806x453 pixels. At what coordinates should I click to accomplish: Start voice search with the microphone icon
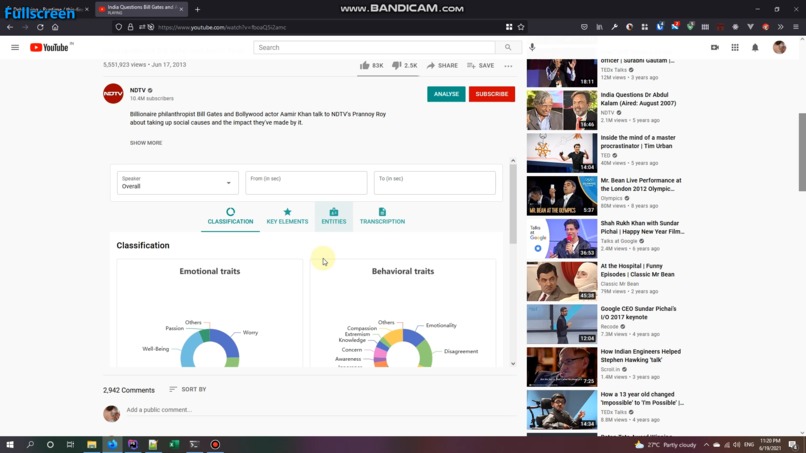(533, 47)
